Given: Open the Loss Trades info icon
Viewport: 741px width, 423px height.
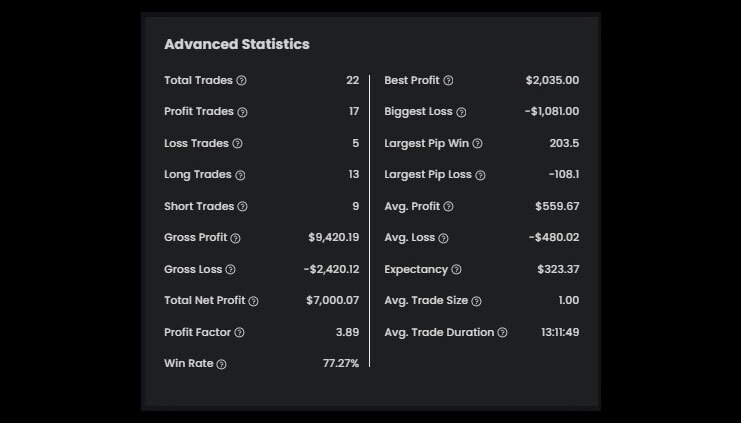Looking at the screenshot, I should pyautogui.click(x=237, y=144).
